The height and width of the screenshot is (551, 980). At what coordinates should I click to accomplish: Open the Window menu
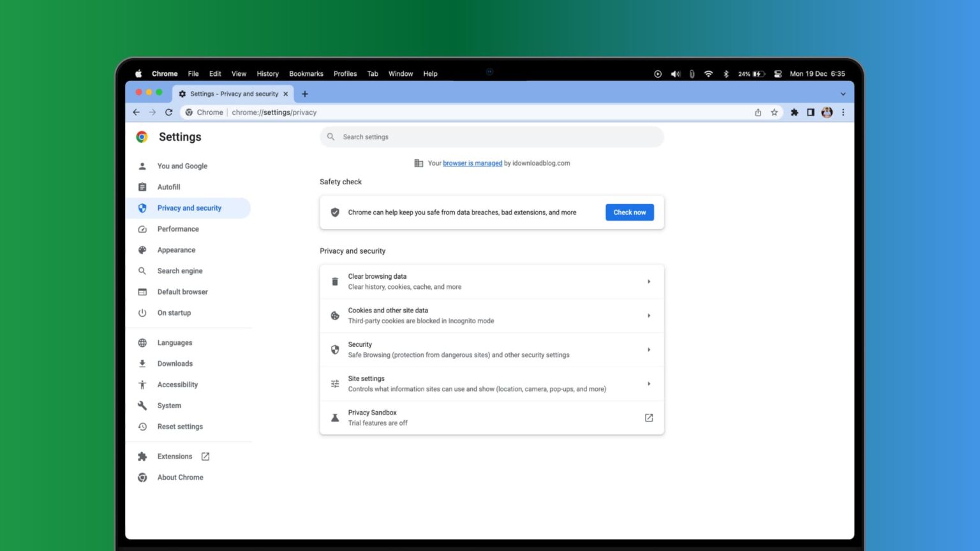coord(401,74)
